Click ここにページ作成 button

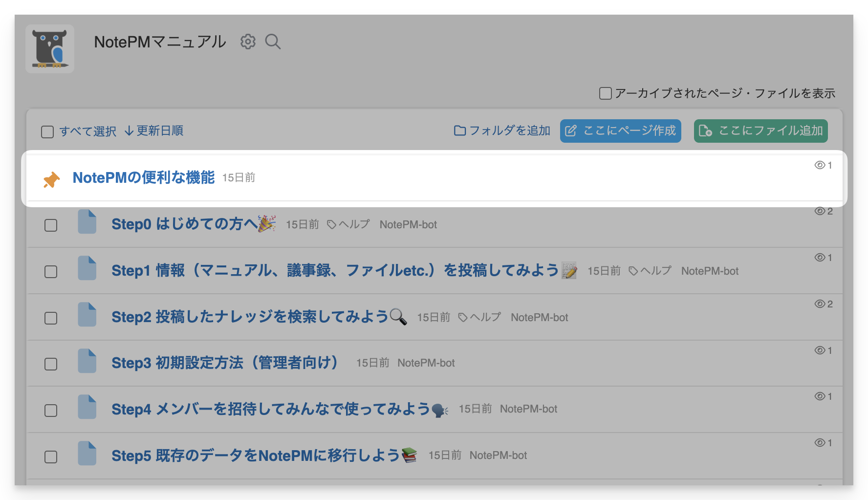620,131
